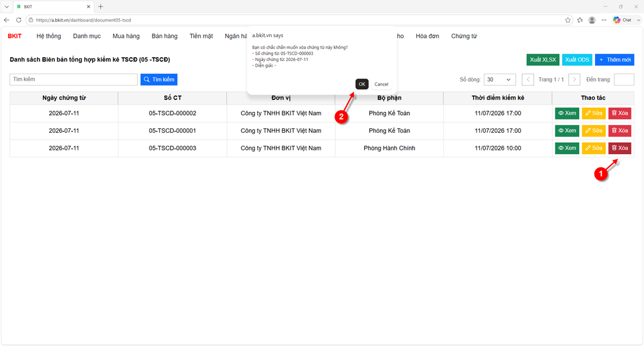Viewport: 644px width, 346px height.
Task: Select cell 05-TSCD-000001
Action: pyautogui.click(x=172, y=131)
